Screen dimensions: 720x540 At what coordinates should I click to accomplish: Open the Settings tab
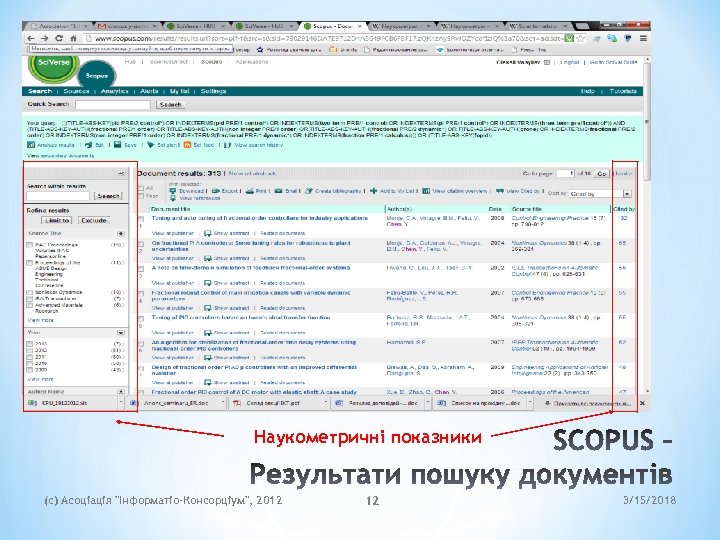click(x=213, y=91)
